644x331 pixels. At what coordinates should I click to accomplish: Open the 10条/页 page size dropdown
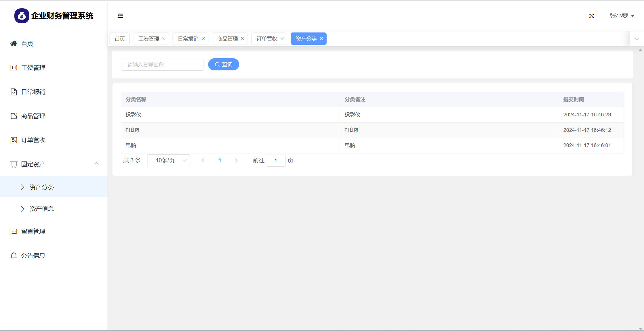click(x=169, y=160)
